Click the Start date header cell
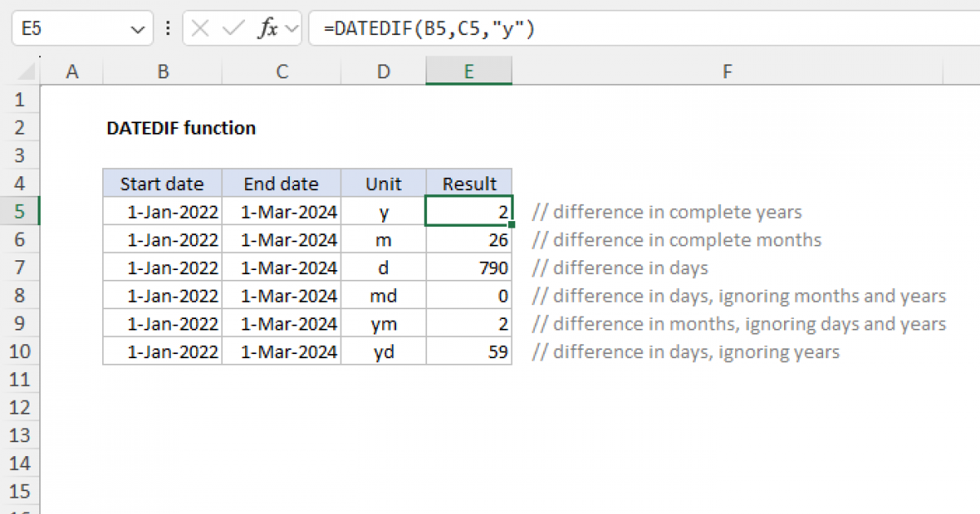980x514 pixels. coord(161,184)
